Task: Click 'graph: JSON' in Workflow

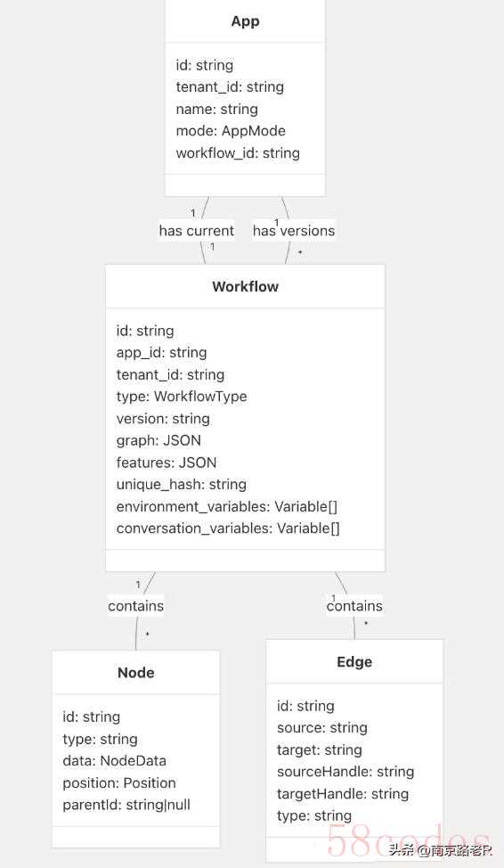Action: (x=159, y=440)
